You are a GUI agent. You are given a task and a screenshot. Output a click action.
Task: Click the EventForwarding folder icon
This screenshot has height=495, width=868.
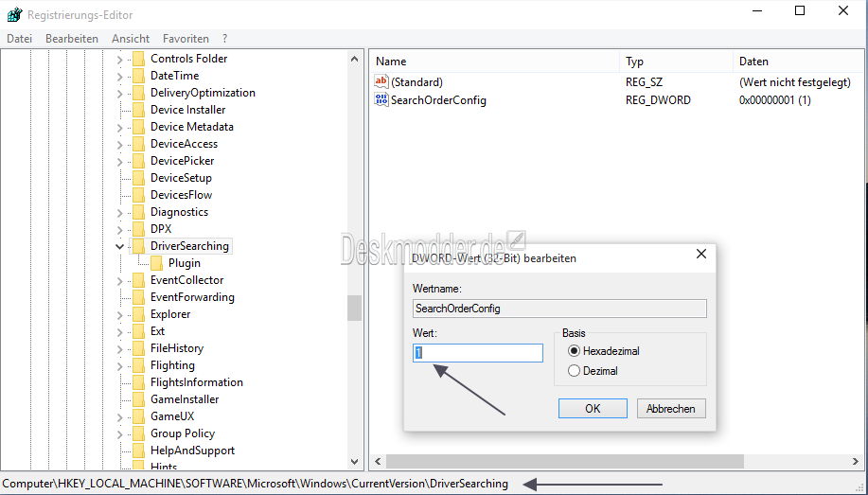point(139,297)
